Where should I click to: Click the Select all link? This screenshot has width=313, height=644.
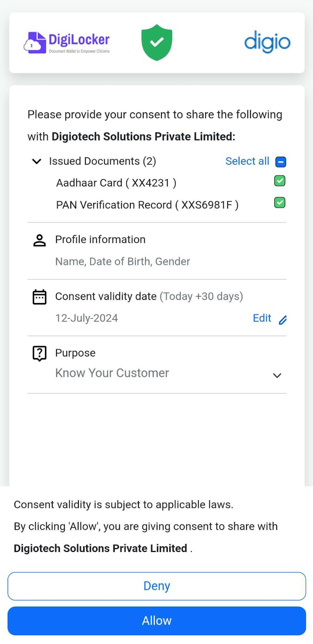coord(247,161)
